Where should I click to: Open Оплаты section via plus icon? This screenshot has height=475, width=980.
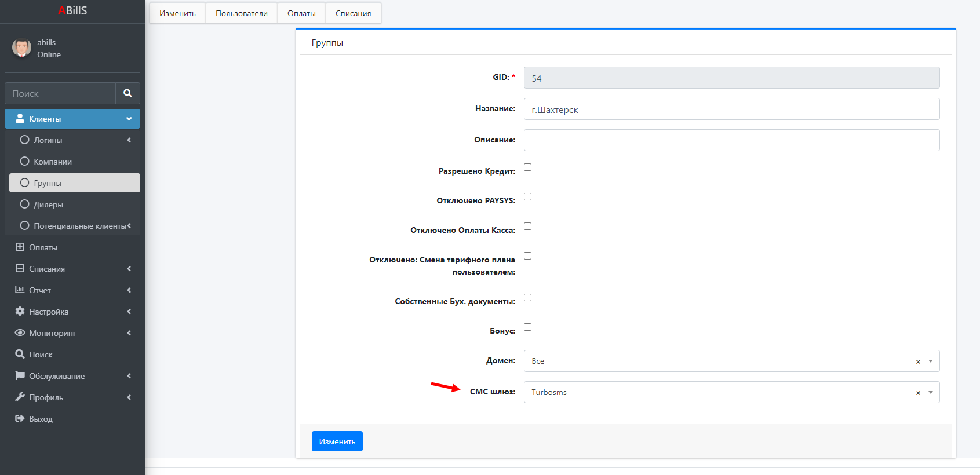tap(20, 247)
